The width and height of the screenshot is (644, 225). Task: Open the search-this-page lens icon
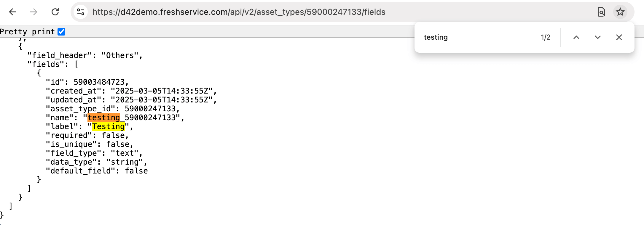pos(601,12)
